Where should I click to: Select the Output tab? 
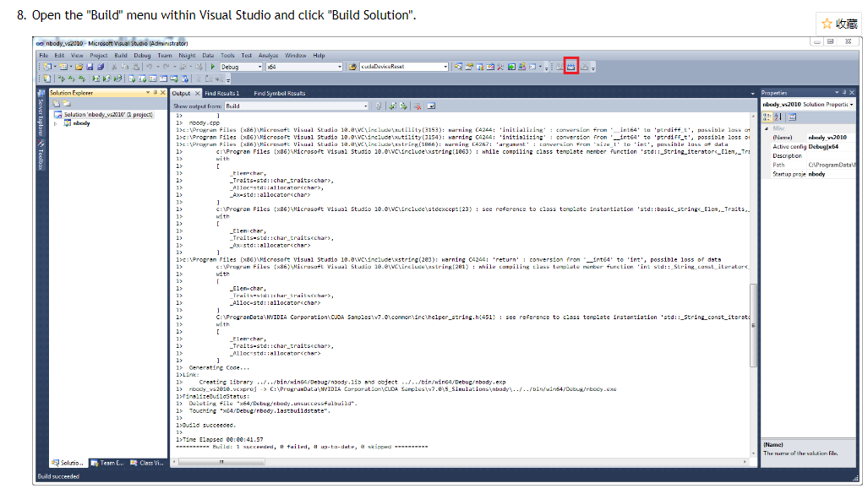tap(181, 94)
